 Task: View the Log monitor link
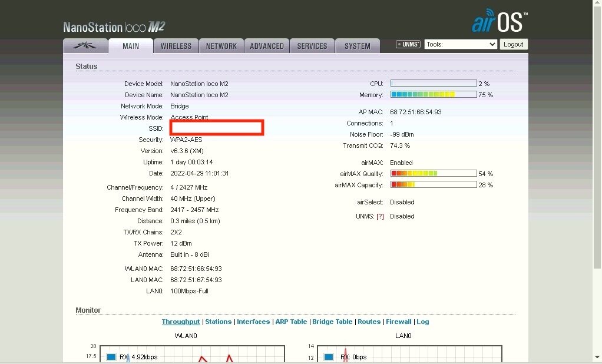pyautogui.click(x=423, y=322)
